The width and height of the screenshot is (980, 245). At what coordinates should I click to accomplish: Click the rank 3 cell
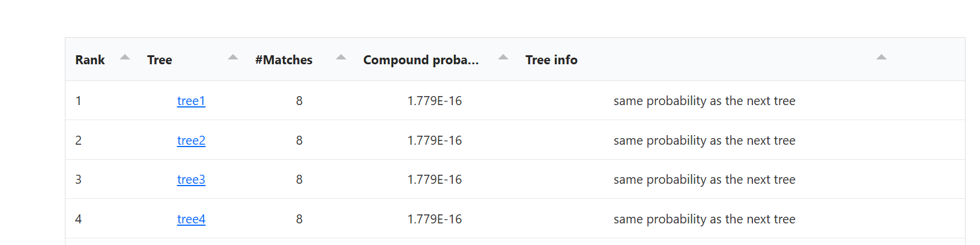(79, 180)
